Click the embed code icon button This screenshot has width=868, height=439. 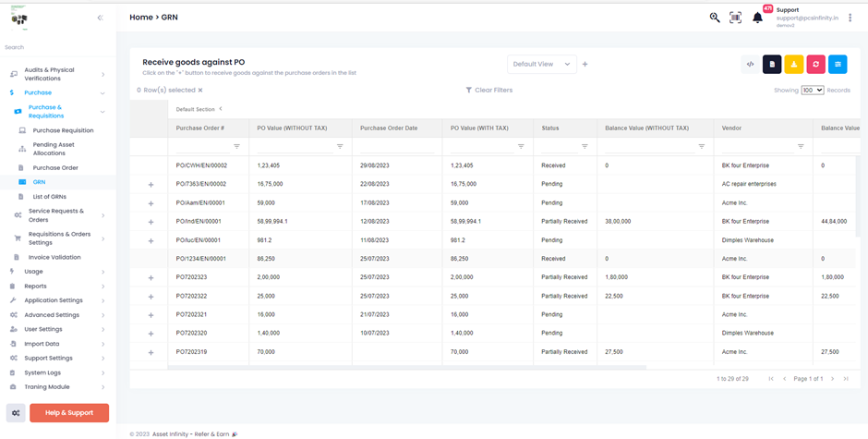tap(750, 65)
